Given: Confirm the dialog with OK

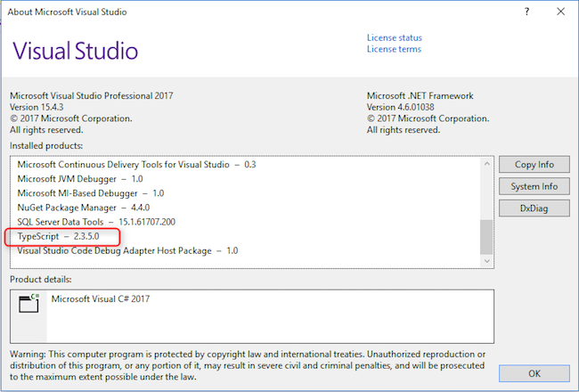Looking at the screenshot, I should [534, 373].
